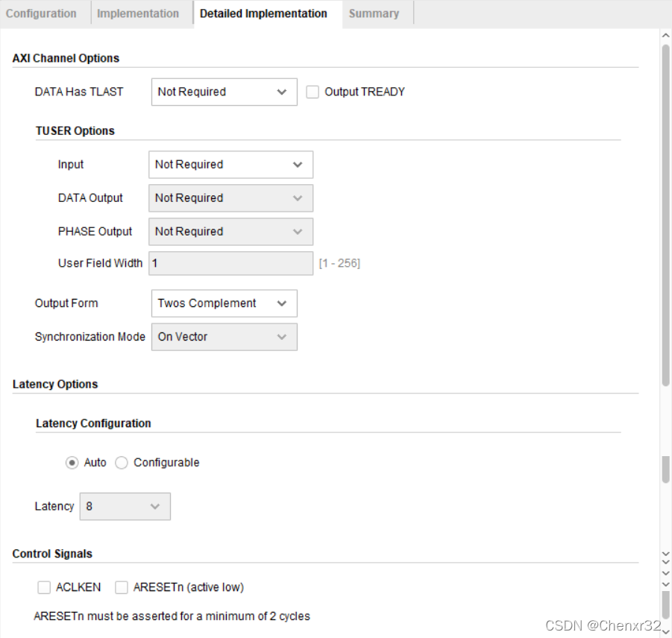672x638 pixels.
Task: Go to the Summary tab
Action: pos(374,13)
